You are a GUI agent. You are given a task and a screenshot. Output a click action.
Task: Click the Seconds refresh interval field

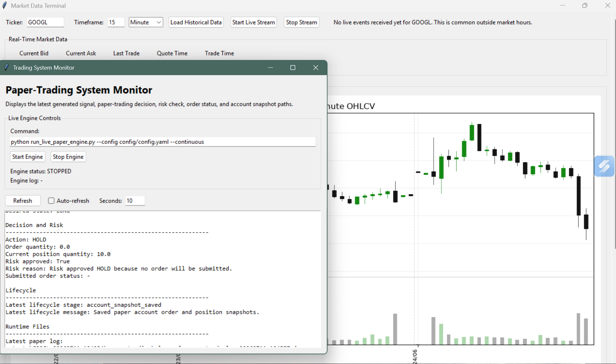(135, 201)
